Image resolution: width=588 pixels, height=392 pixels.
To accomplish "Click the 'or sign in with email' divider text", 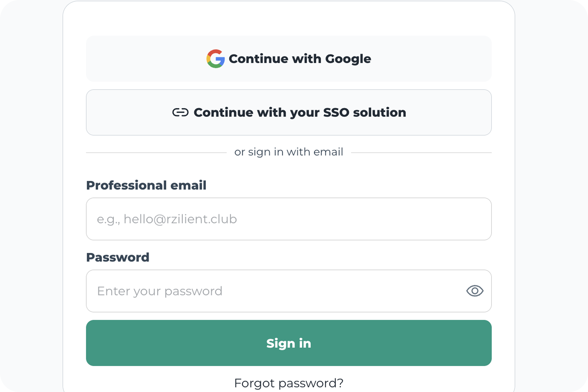I will click(x=289, y=152).
